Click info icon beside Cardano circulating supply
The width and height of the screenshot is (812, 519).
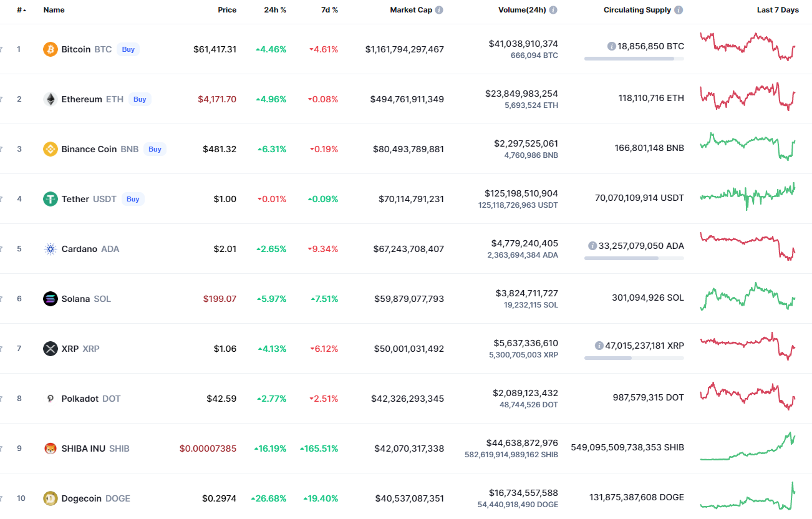pyautogui.click(x=592, y=246)
